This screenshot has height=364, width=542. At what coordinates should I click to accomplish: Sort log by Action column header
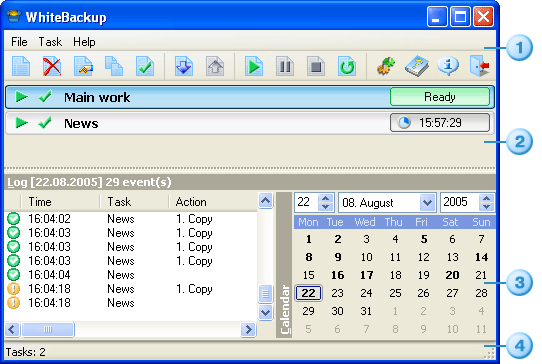click(213, 202)
